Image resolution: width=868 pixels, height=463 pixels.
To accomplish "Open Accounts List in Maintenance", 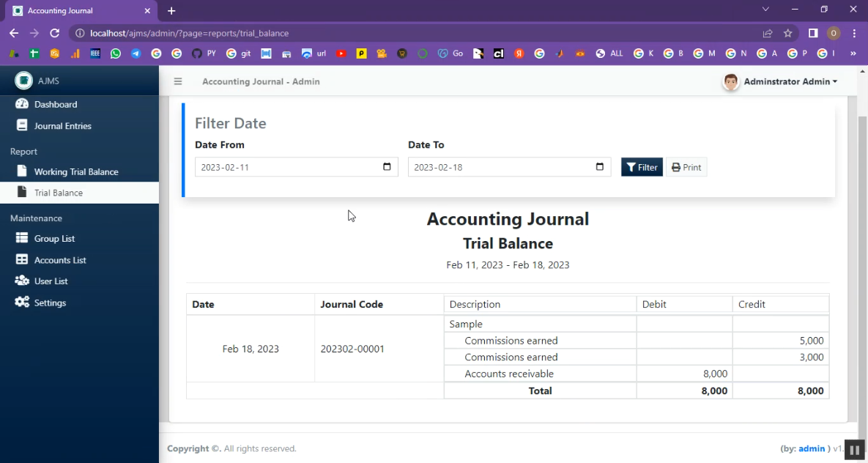I will point(59,260).
